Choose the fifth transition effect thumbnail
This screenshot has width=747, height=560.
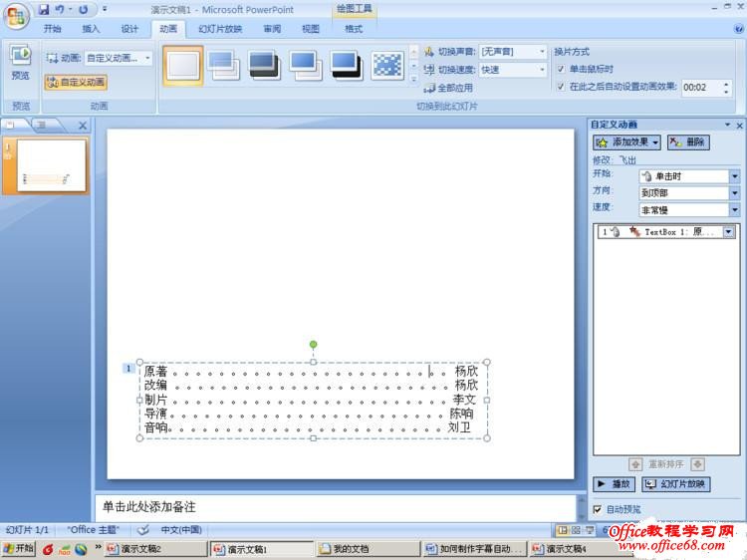(x=347, y=66)
